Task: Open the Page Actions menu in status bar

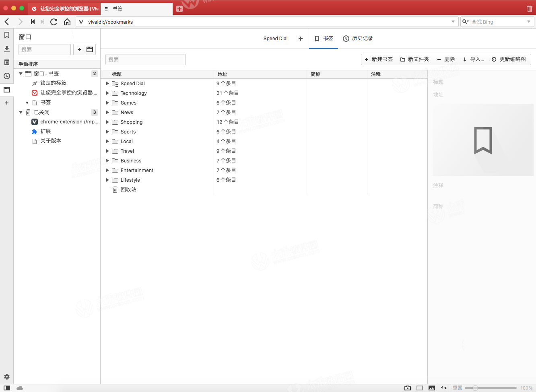Action: click(x=444, y=388)
